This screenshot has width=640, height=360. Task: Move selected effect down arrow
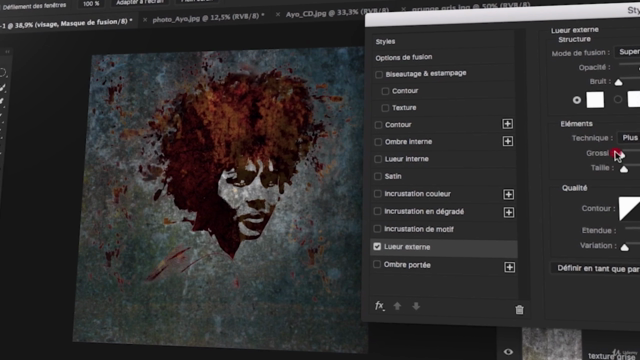416,306
